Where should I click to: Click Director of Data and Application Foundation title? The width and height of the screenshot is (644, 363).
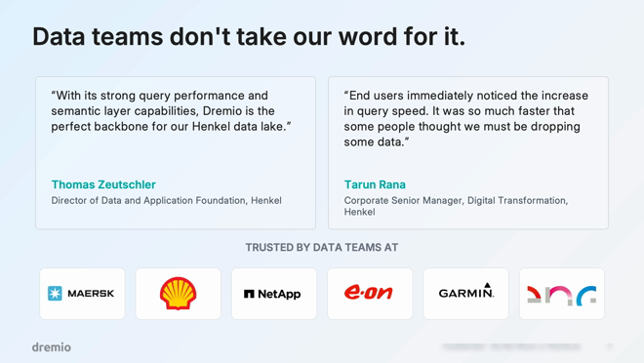[x=166, y=200]
